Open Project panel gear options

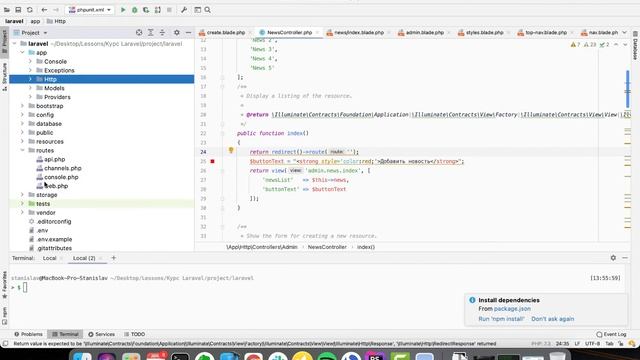pyautogui.click(x=177, y=32)
